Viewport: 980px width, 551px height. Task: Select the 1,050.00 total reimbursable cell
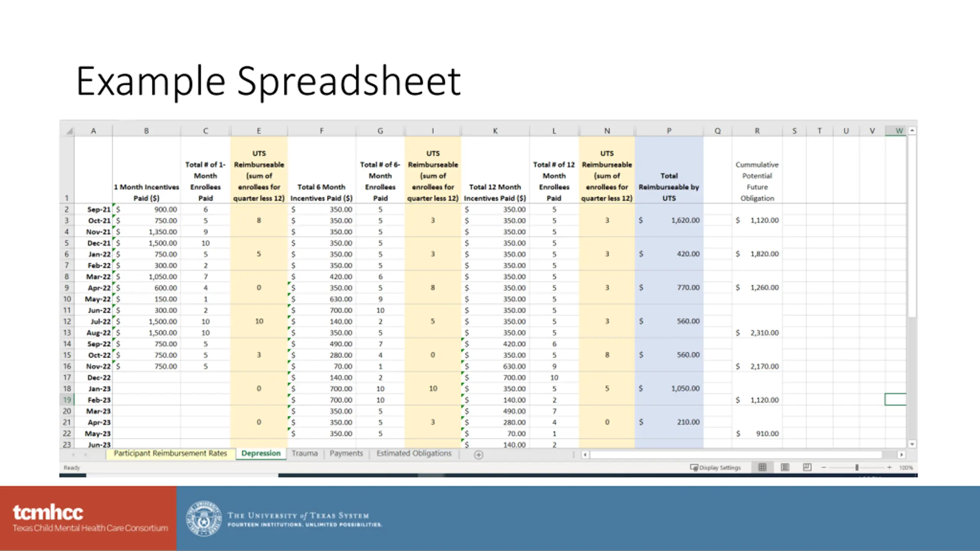(669, 388)
